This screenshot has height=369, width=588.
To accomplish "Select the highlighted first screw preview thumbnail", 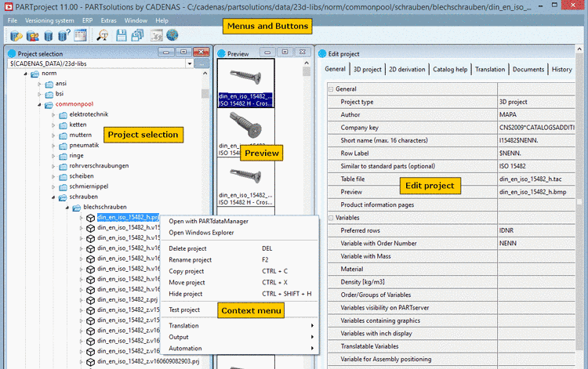I will [x=246, y=83].
